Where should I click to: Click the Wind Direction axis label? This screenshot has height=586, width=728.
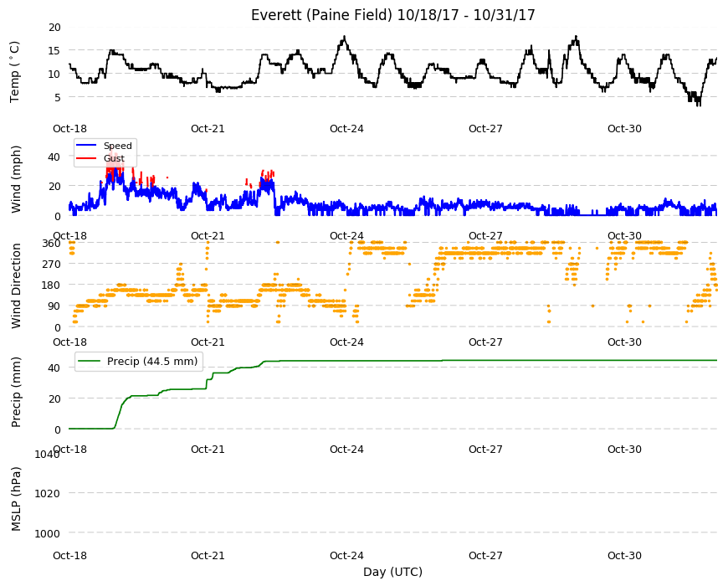pos(16,285)
